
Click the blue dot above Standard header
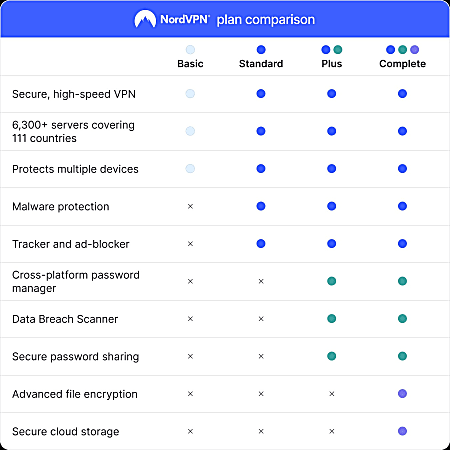coord(261,50)
